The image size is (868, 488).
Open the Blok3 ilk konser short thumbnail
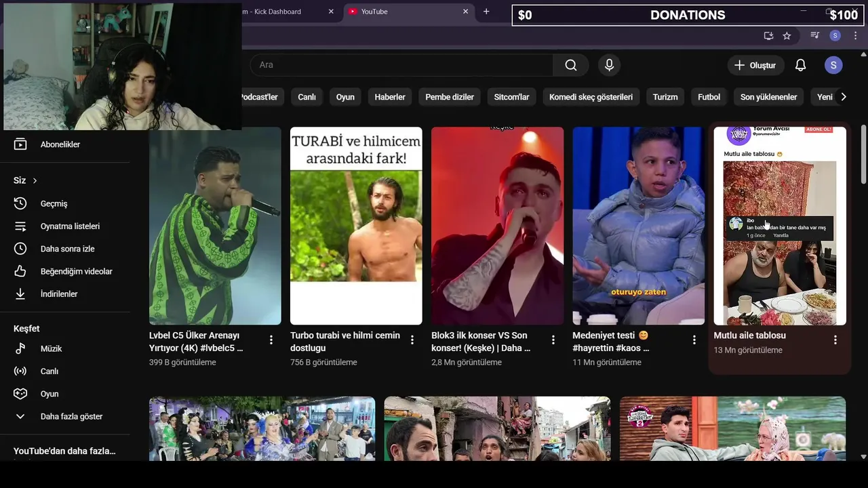coord(497,226)
